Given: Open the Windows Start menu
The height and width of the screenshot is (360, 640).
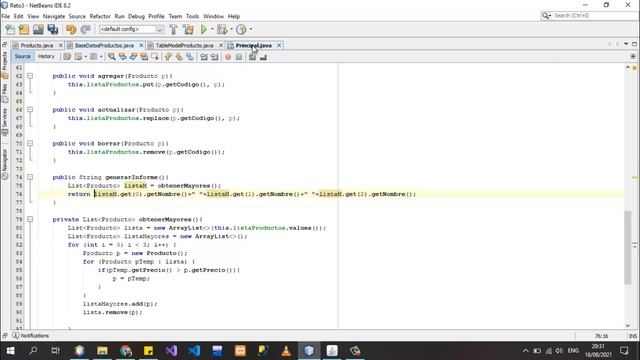Looking at the screenshot, I should (11, 351).
